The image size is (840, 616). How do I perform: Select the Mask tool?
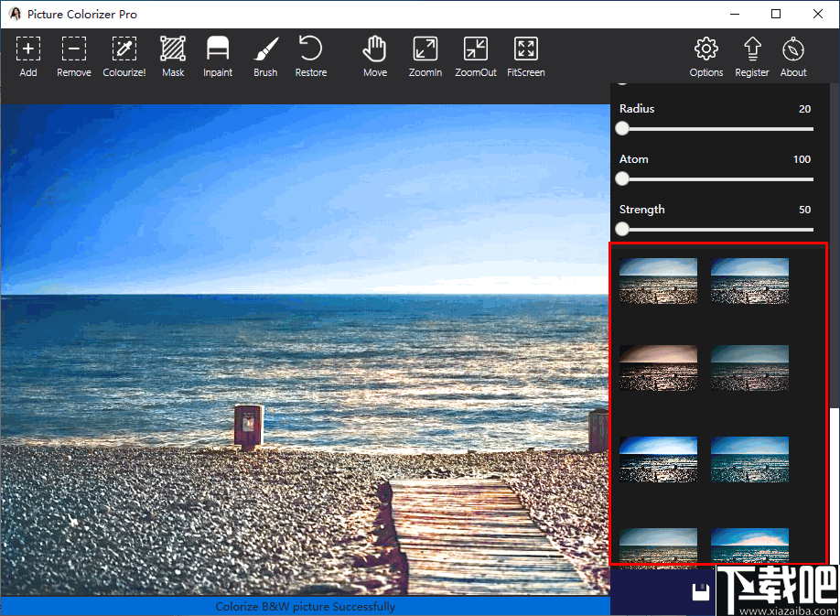[173, 55]
